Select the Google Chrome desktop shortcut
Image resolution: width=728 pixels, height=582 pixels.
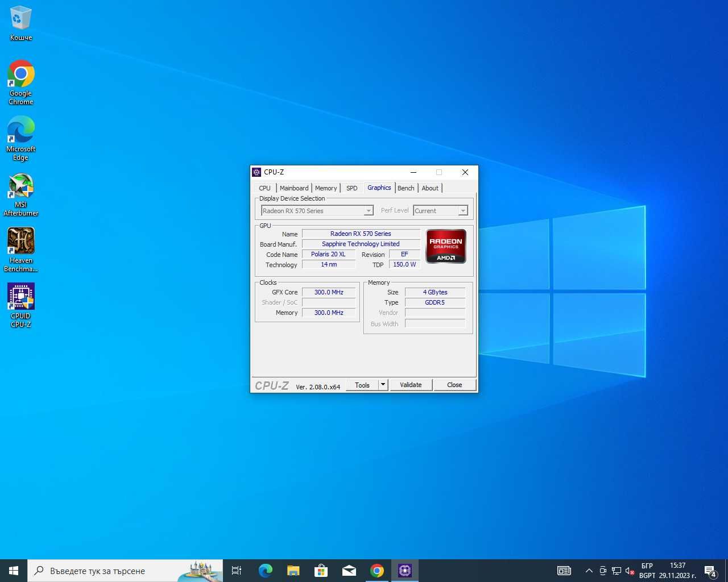coord(21,82)
